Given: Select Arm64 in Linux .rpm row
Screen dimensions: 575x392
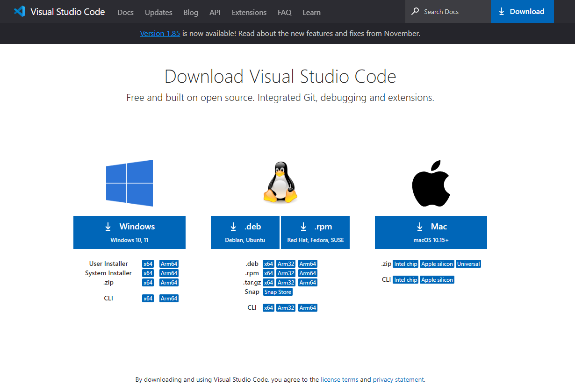Looking at the screenshot, I should pyautogui.click(x=308, y=273).
